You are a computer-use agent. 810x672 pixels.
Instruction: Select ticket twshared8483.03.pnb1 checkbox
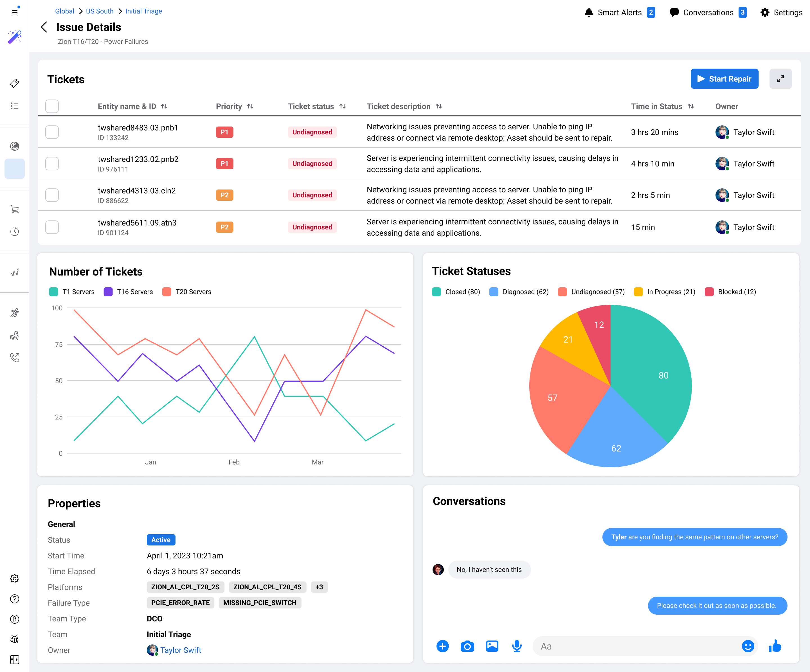coord(52,132)
